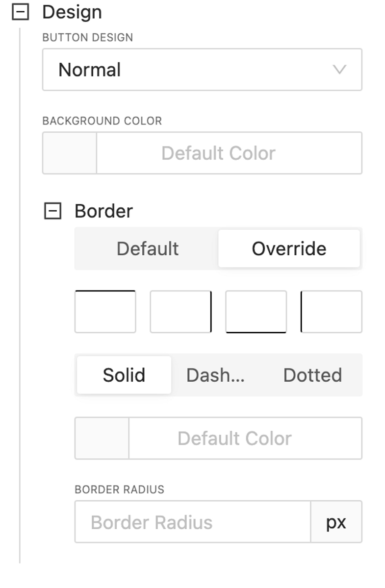This screenshot has width=385, height=588.
Task: Click the px unit label beside Border Radius
Action: (x=337, y=521)
